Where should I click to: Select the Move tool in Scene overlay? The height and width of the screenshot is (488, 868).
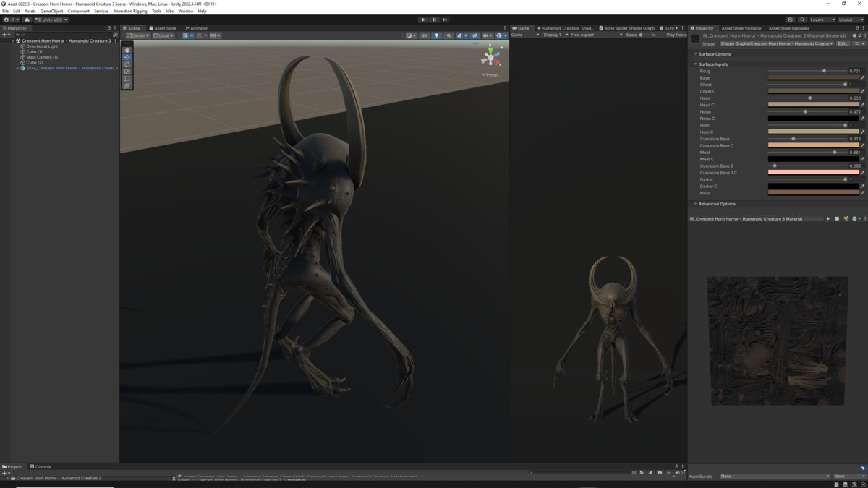pos(127,57)
